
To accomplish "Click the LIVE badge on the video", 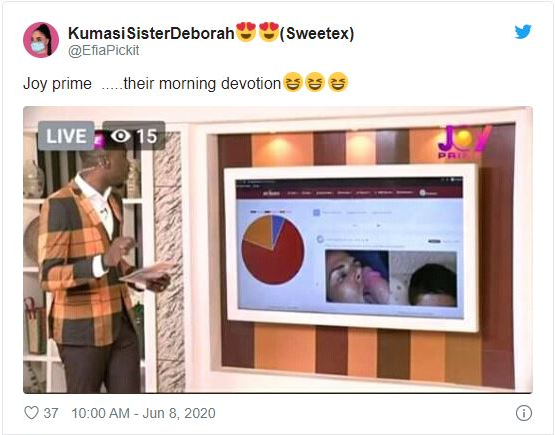I will pos(66,136).
